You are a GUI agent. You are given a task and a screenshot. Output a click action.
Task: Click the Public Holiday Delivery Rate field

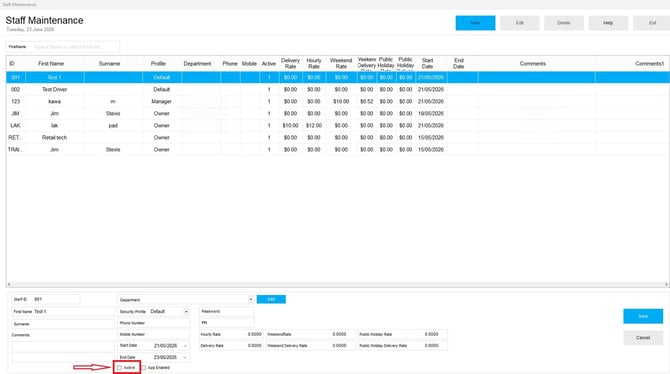tap(402, 345)
